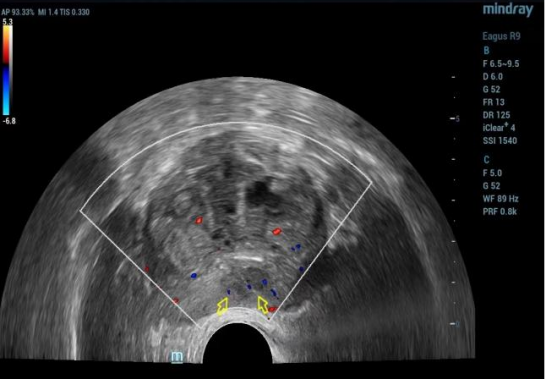Screen dimensions: 546x379
Task: Select the 5.3 maximum velocity value
Action: [x=7, y=22]
